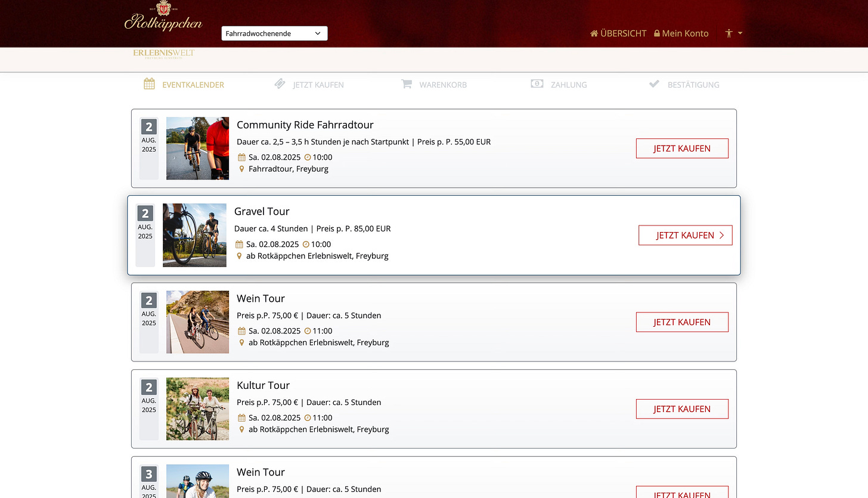Screen dimensions: 868x498
Task: Click the Wein Tour title dated 3 Aug
Action: pos(261,472)
